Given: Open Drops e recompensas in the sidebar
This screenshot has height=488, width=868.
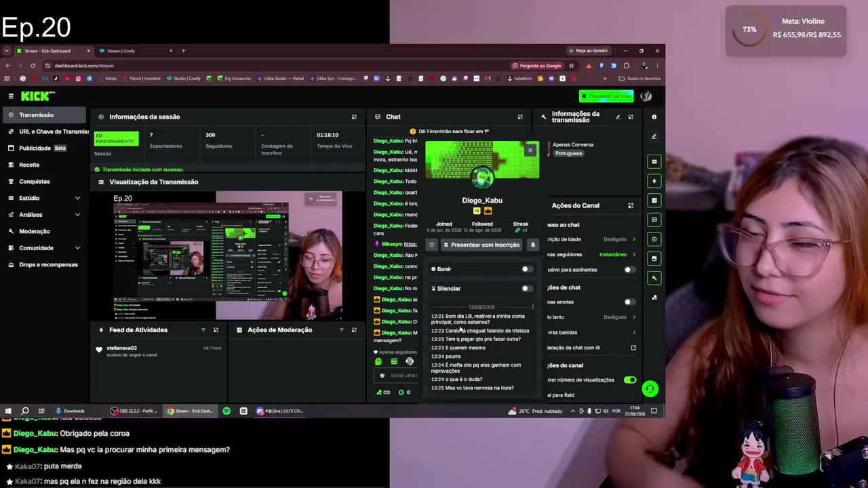Looking at the screenshot, I should (x=43, y=264).
